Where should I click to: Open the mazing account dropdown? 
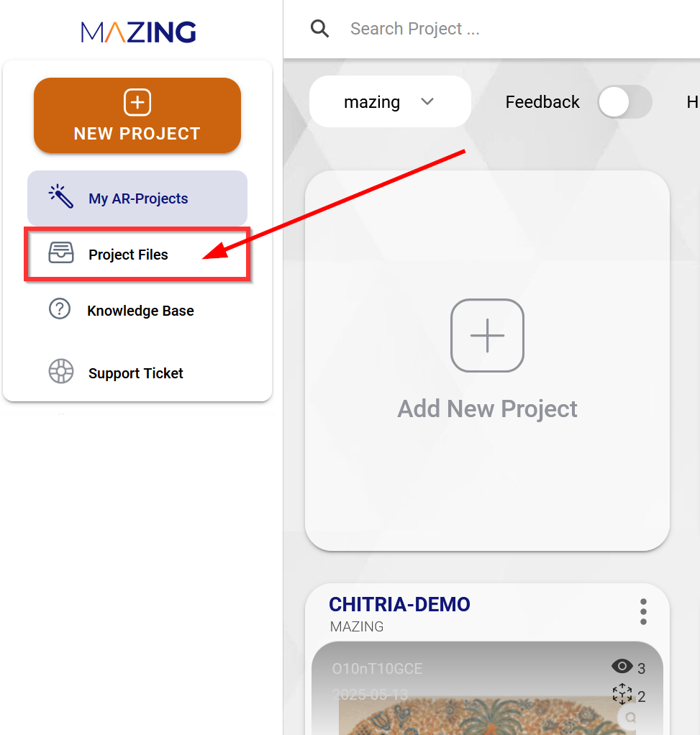[x=390, y=101]
